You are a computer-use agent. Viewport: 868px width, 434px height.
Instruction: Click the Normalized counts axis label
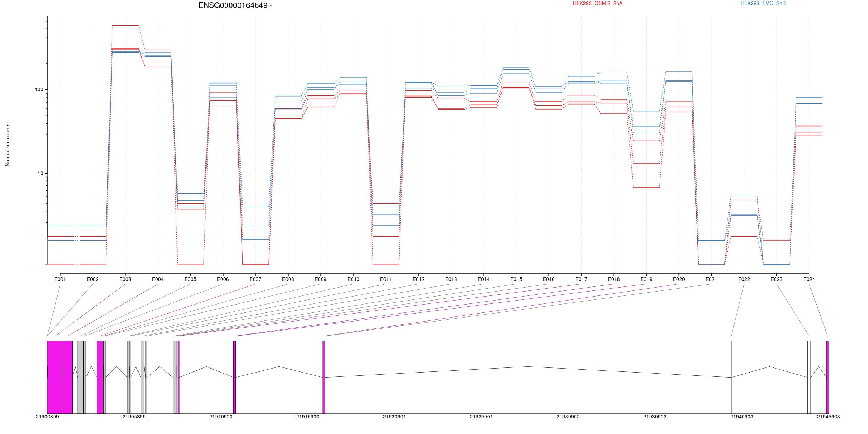click(x=8, y=145)
